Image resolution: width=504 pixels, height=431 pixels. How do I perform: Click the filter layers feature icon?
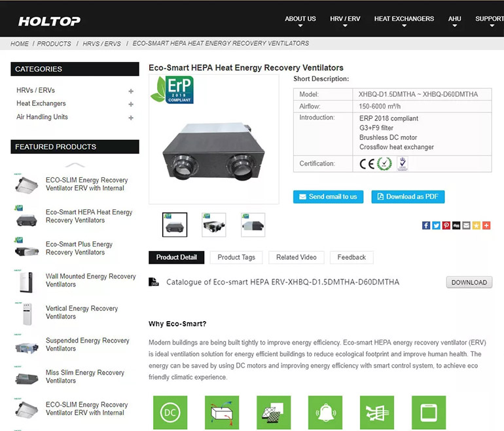tap(274, 413)
